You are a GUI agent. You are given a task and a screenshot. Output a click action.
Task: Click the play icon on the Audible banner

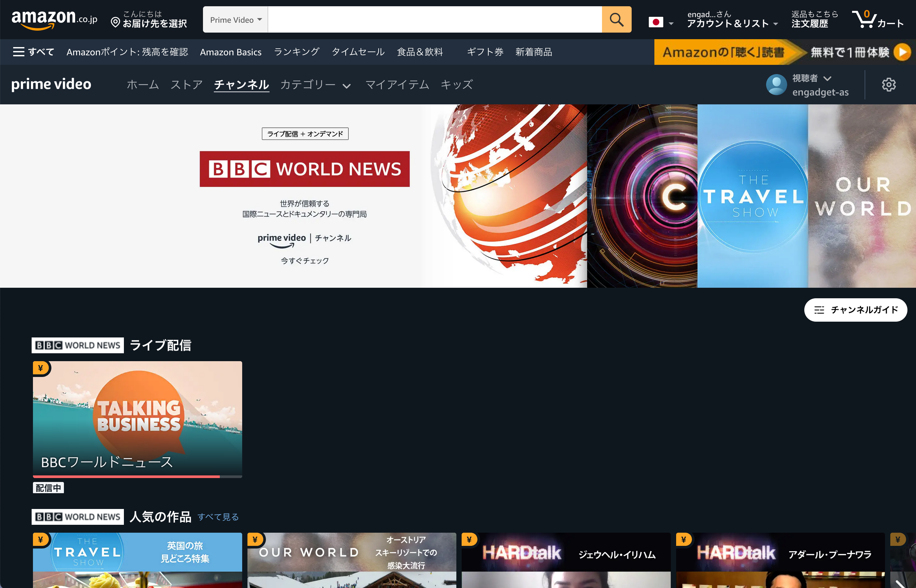pyautogui.click(x=902, y=52)
